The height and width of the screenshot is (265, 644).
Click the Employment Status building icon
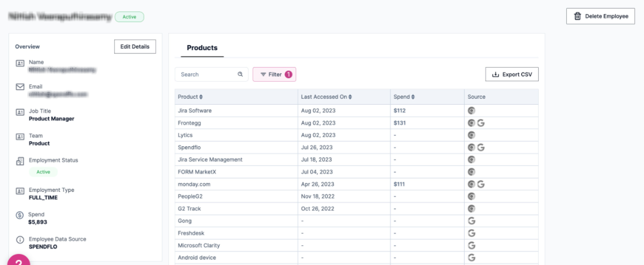click(20, 161)
